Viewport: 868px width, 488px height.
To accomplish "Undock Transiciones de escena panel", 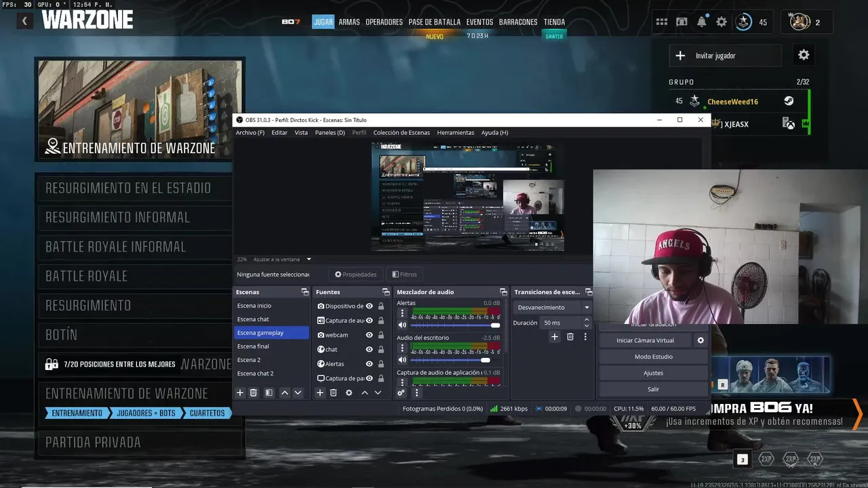I will coord(589,292).
